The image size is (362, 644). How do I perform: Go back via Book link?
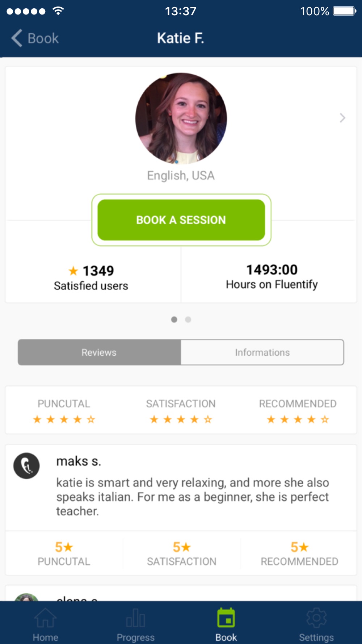point(43,38)
